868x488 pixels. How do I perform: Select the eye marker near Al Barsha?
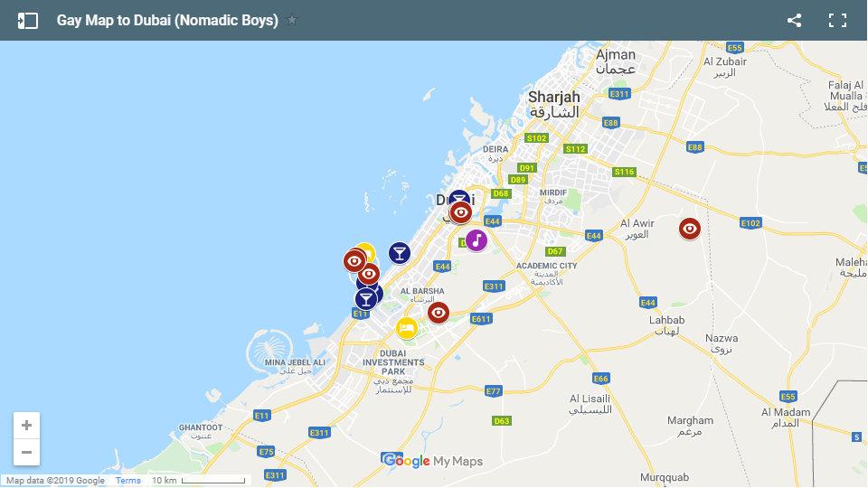coord(439,314)
